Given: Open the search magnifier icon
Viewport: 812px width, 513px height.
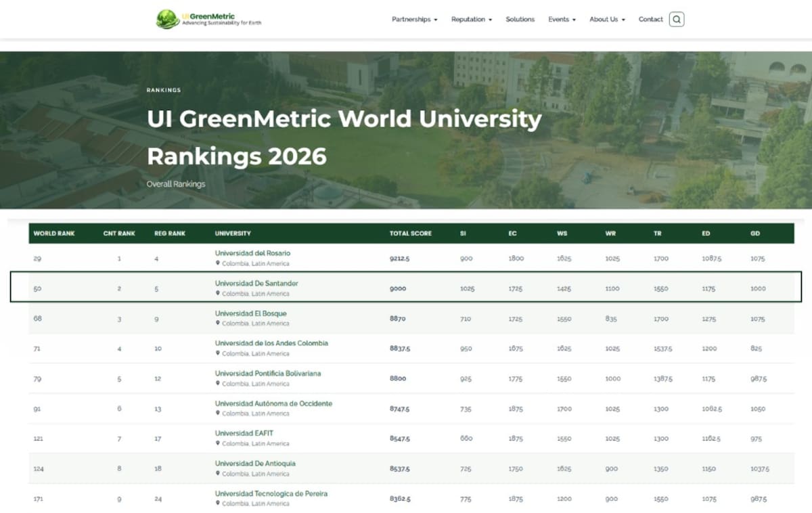Looking at the screenshot, I should pyautogui.click(x=677, y=19).
